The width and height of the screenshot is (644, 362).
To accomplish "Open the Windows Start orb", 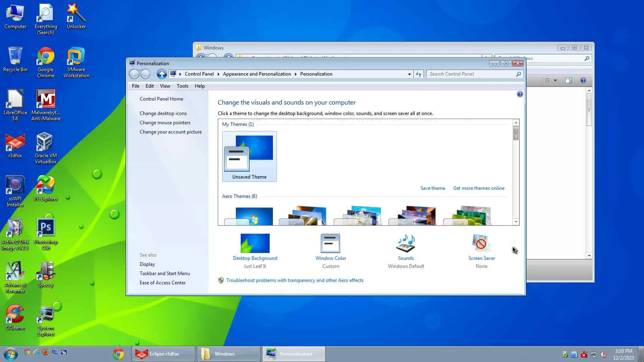I will coord(11,354).
